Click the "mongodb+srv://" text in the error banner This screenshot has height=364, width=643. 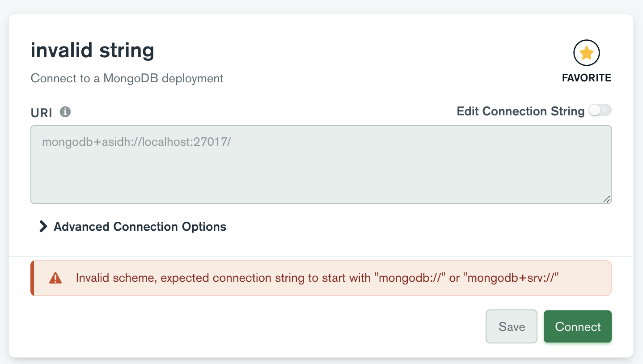pos(511,278)
